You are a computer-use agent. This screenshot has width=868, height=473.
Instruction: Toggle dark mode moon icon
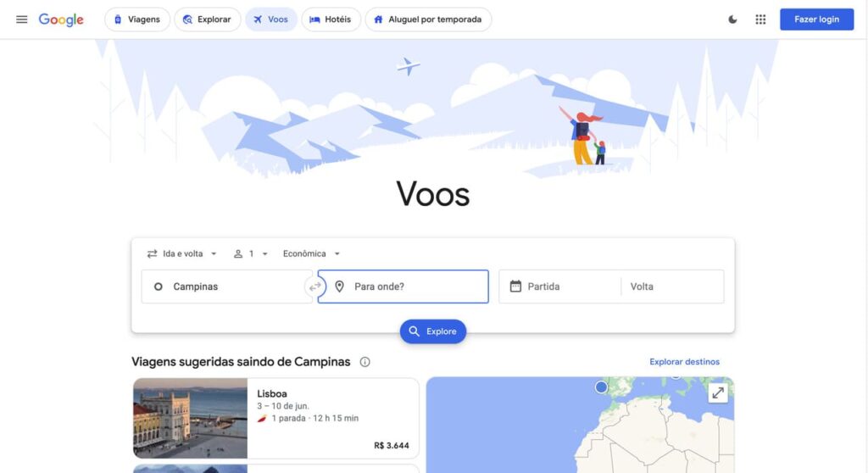click(x=732, y=19)
